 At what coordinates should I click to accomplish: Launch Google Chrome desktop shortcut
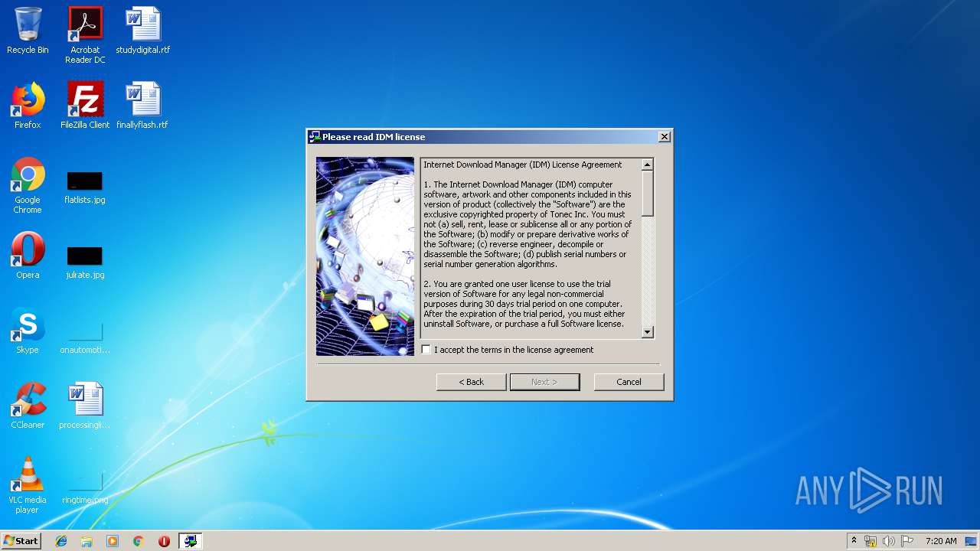click(28, 185)
